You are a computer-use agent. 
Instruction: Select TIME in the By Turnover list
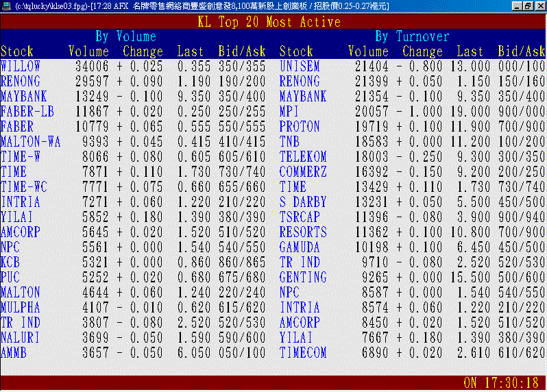293,187
